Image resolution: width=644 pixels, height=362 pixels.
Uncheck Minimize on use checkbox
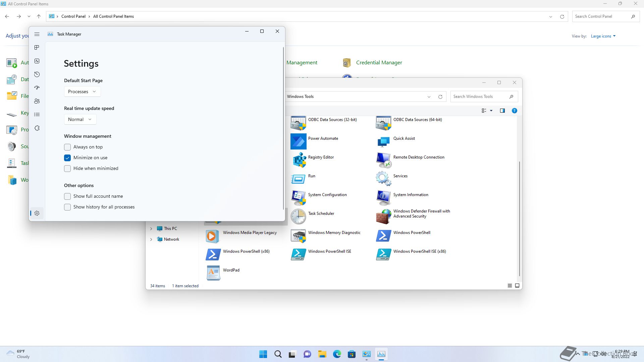point(67,158)
